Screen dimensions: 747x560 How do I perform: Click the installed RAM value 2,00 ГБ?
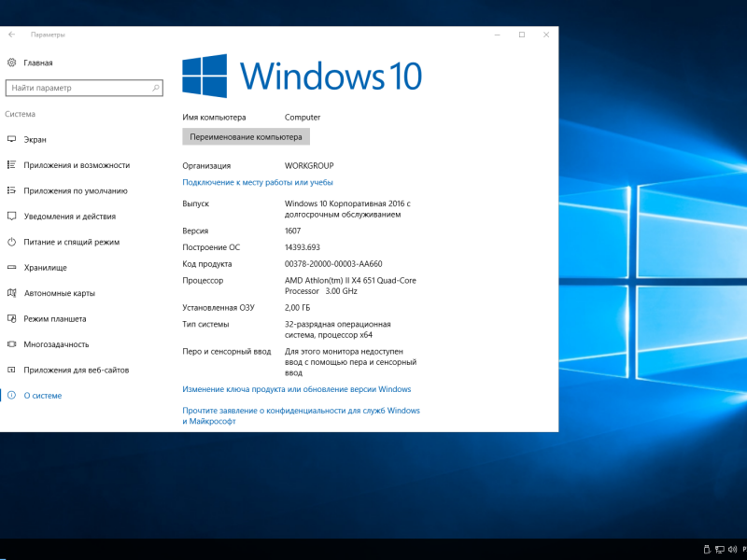(297, 308)
